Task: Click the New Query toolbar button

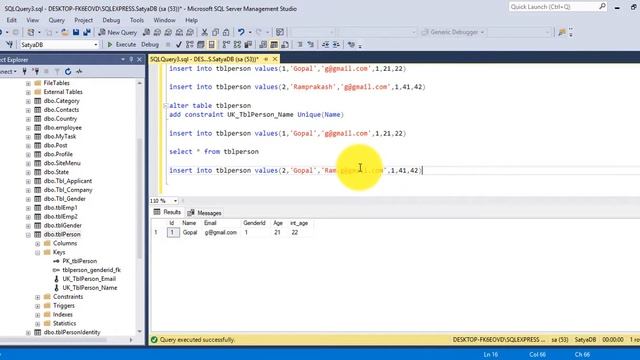Action: tap(118, 32)
